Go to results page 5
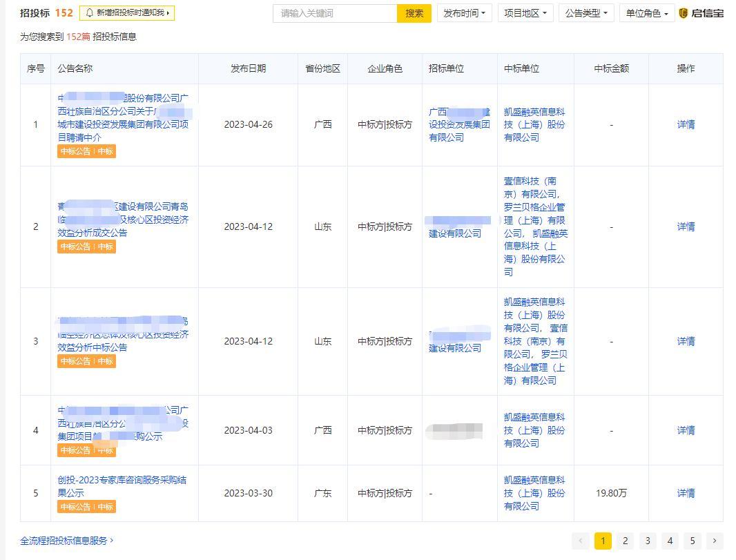This screenshot has height=560, width=736. point(692,541)
